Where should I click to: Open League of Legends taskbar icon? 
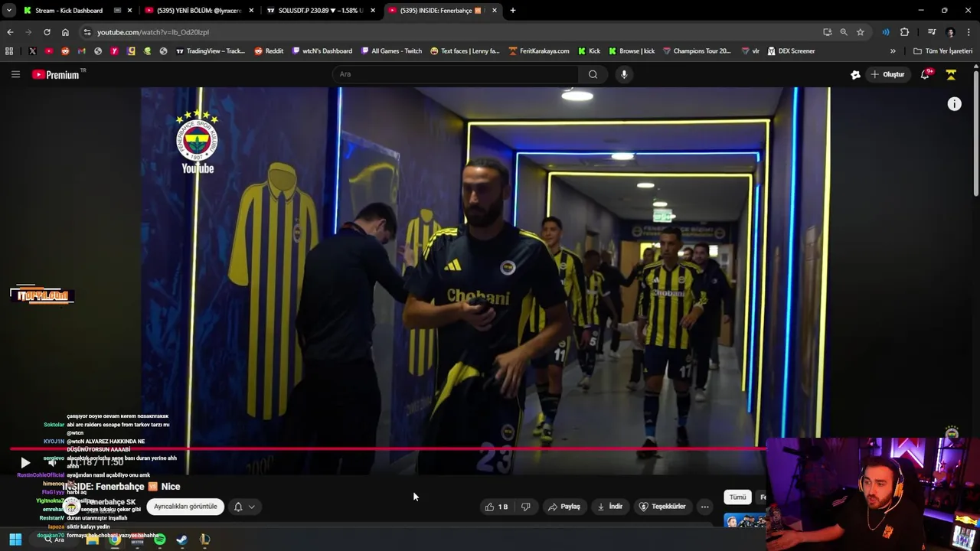(204, 540)
